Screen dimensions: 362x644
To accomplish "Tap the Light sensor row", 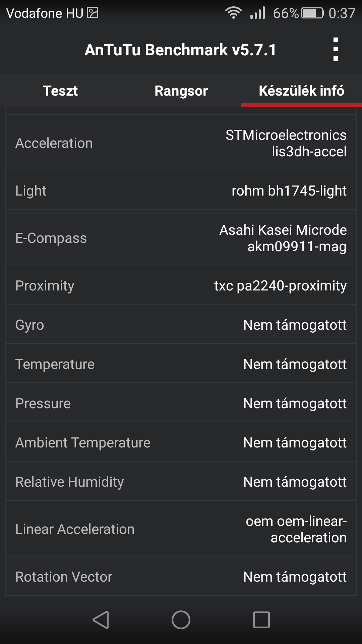I will coord(181,191).
